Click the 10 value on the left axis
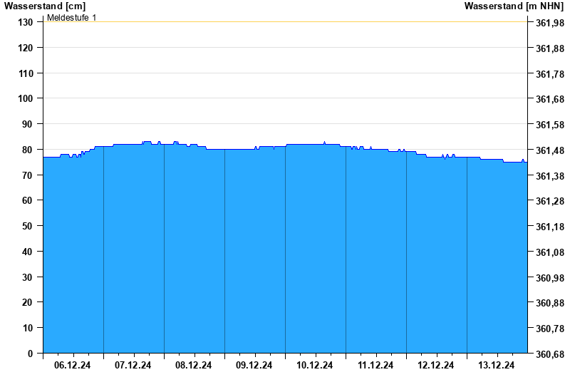This screenshot has height=392, width=570. pyautogui.click(x=27, y=328)
